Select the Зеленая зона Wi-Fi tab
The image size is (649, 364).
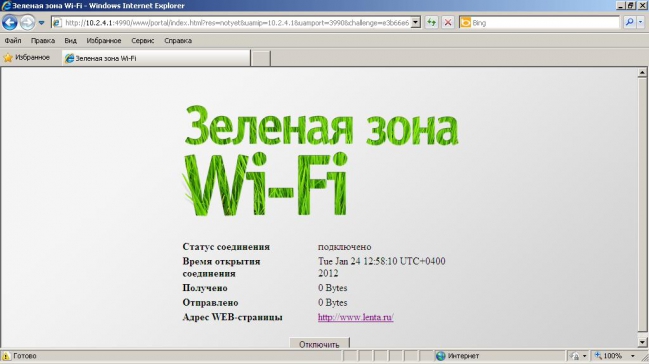tap(156, 58)
